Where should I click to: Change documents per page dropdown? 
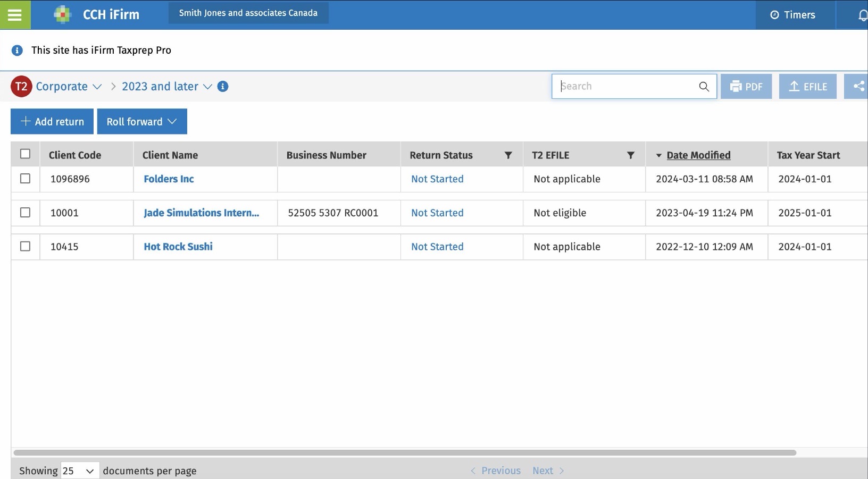(x=80, y=471)
